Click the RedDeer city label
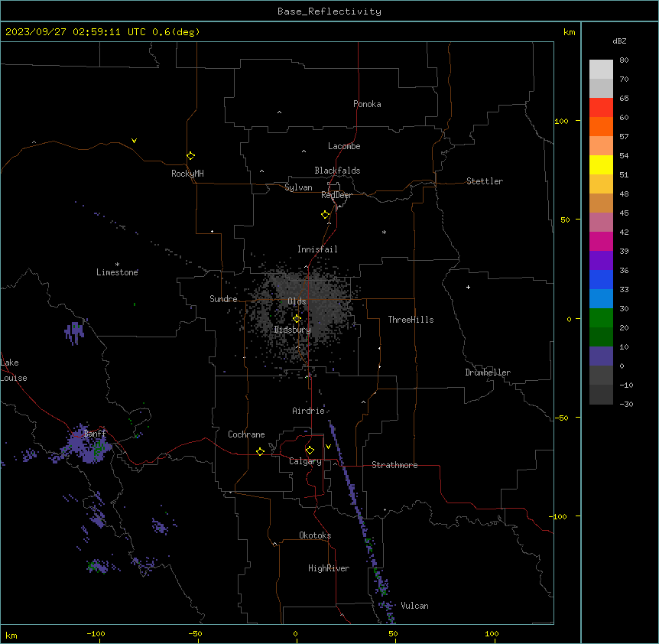This screenshot has height=644, width=659. [336, 195]
